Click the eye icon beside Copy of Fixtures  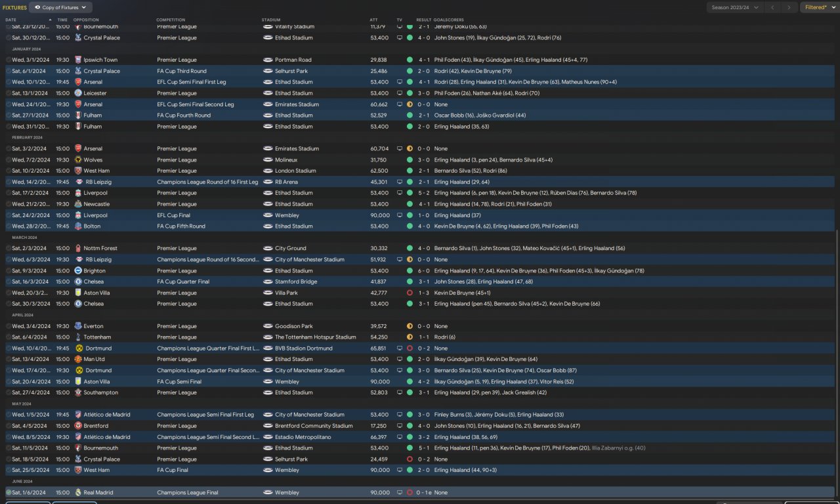(38, 7)
